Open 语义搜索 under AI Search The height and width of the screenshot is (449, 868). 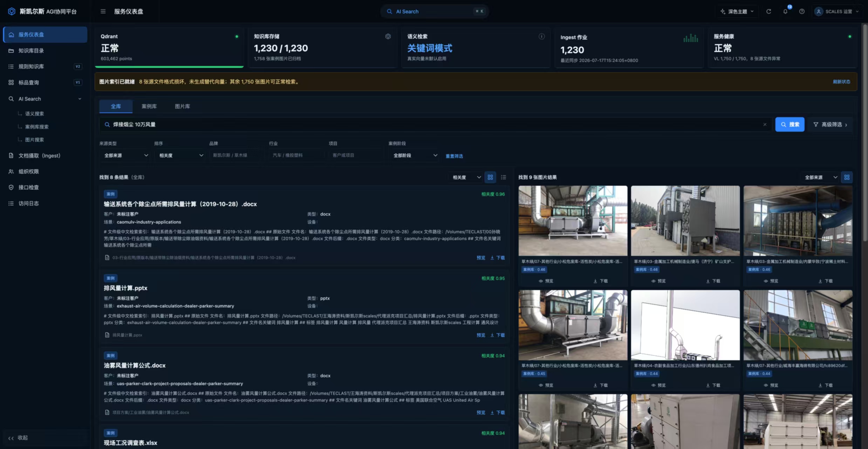click(34, 114)
